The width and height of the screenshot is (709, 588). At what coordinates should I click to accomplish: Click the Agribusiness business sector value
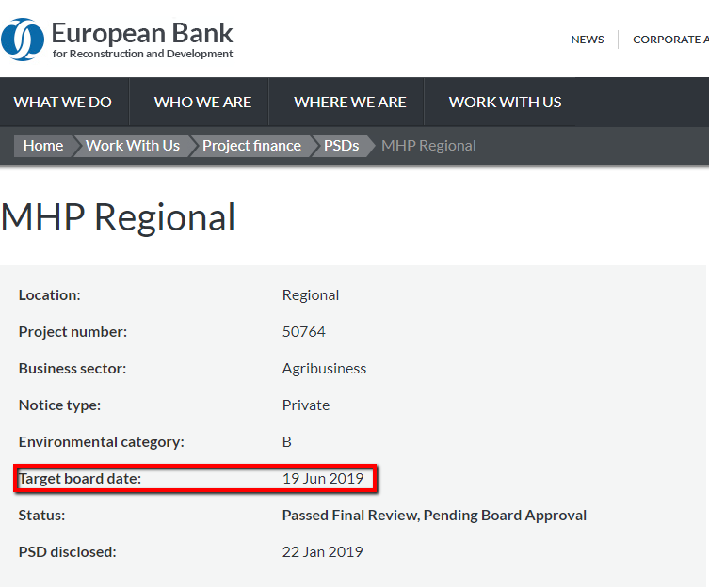tap(324, 369)
